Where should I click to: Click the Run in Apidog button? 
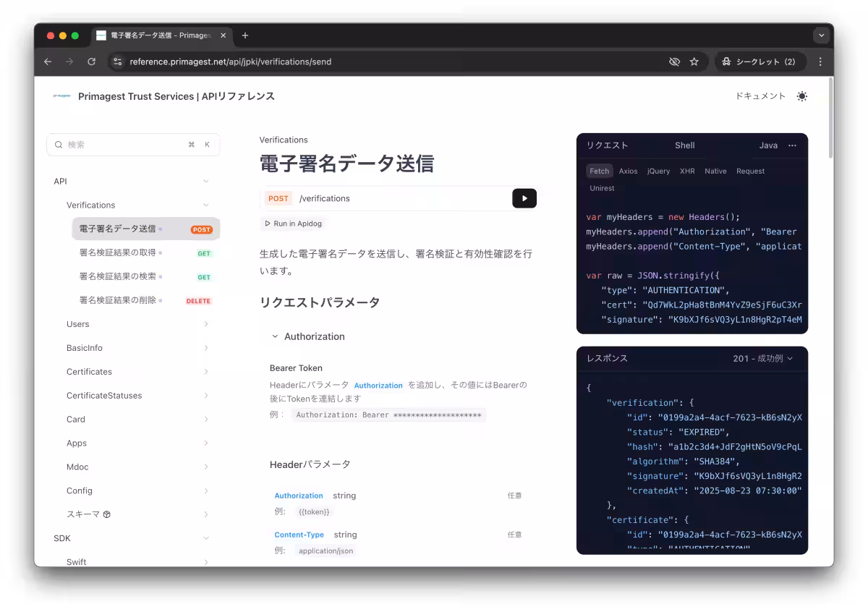(x=294, y=224)
